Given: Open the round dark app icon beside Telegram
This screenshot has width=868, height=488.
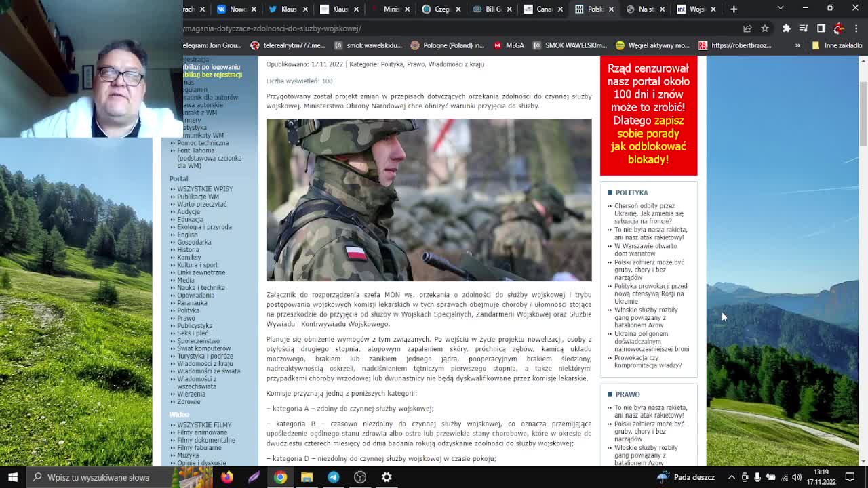Looking at the screenshot, I should click(360, 477).
